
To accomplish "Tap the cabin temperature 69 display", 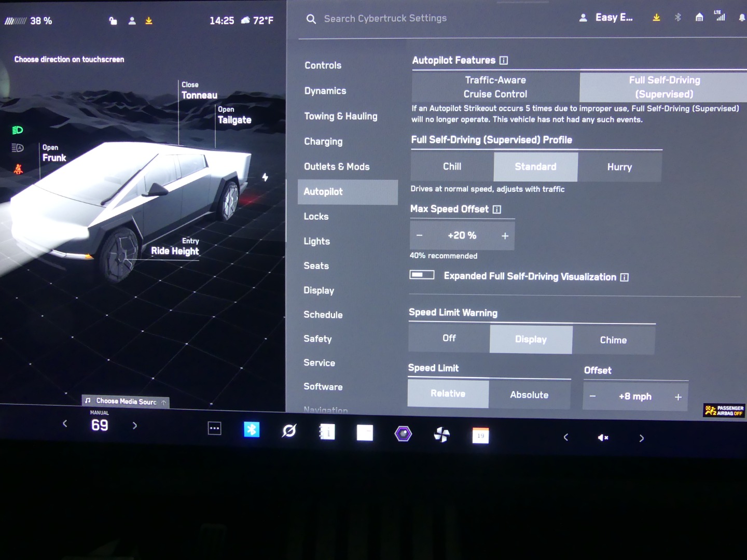I will [100, 425].
